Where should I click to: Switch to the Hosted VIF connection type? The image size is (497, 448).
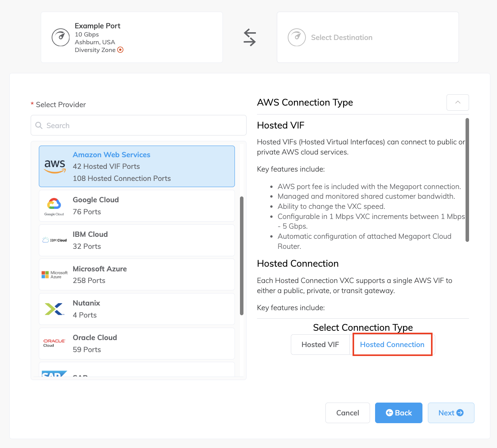tap(320, 344)
